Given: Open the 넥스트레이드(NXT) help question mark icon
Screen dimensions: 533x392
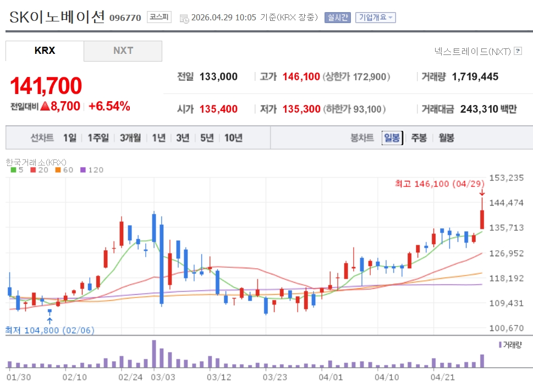Looking at the screenshot, I should pos(517,51).
